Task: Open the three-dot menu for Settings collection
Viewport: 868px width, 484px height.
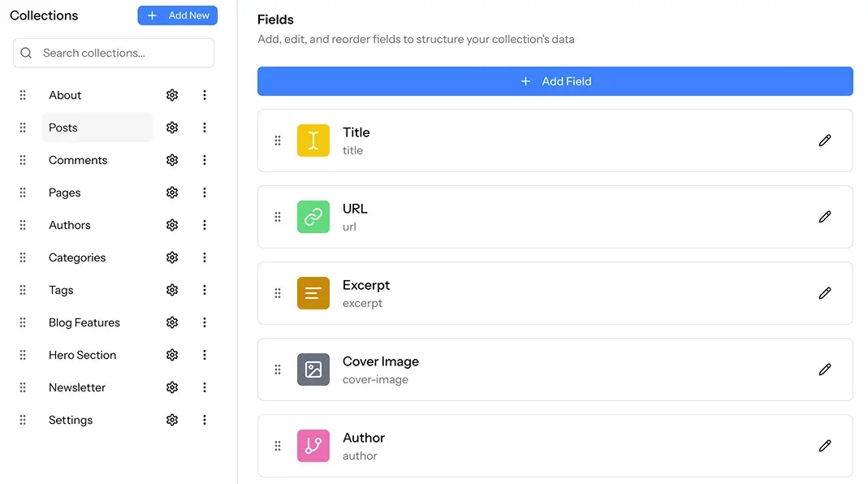Action: tap(205, 420)
